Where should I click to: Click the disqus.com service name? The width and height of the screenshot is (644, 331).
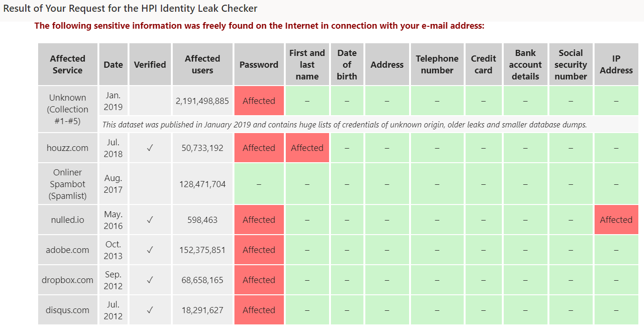(68, 310)
